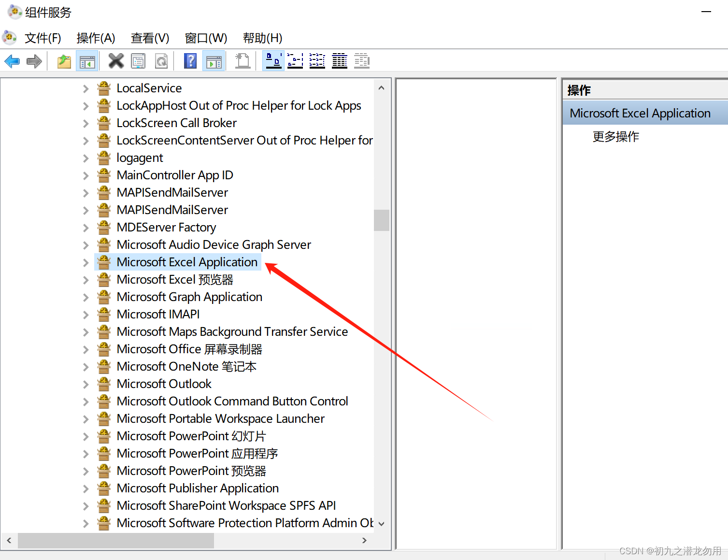Select LockAppHost Out of Proc Helper for Lock Apps
This screenshot has height=560, width=728.
(x=239, y=106)
